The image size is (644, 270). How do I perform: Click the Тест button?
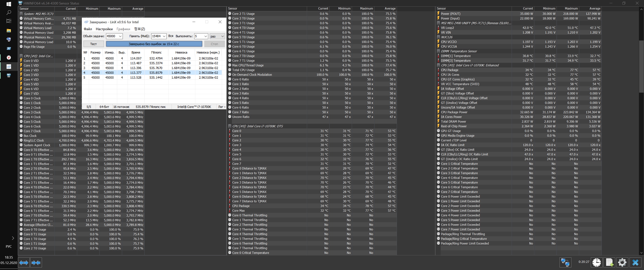coord(93,44)
